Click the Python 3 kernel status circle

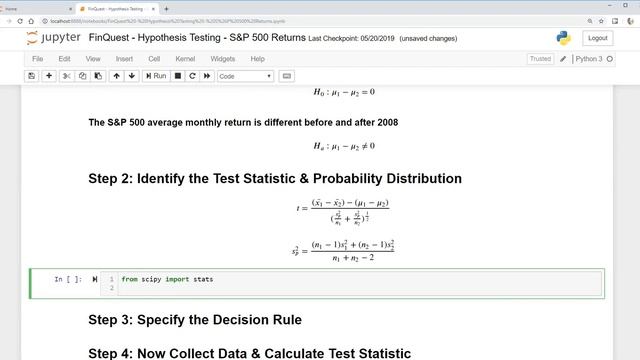pyautogui.click(x=610, y=59)
